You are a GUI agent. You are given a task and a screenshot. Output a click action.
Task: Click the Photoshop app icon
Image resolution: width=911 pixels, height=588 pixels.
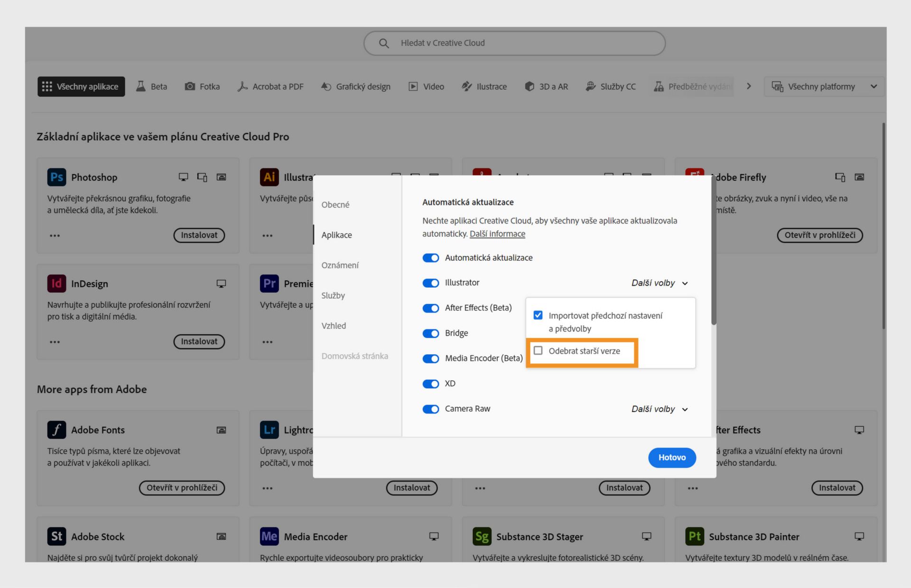(x=56, y=177)
